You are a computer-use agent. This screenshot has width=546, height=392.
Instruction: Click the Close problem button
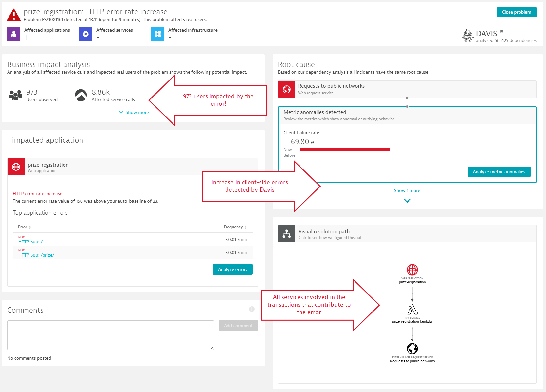[517, 12]
